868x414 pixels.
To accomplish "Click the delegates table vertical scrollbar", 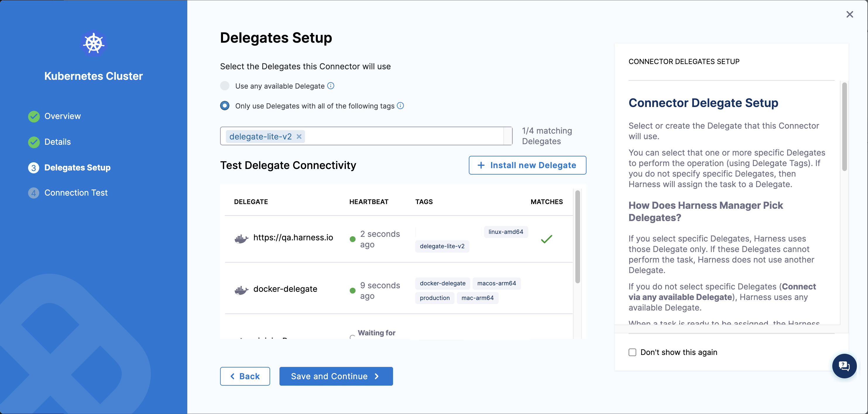I will 577,237.
